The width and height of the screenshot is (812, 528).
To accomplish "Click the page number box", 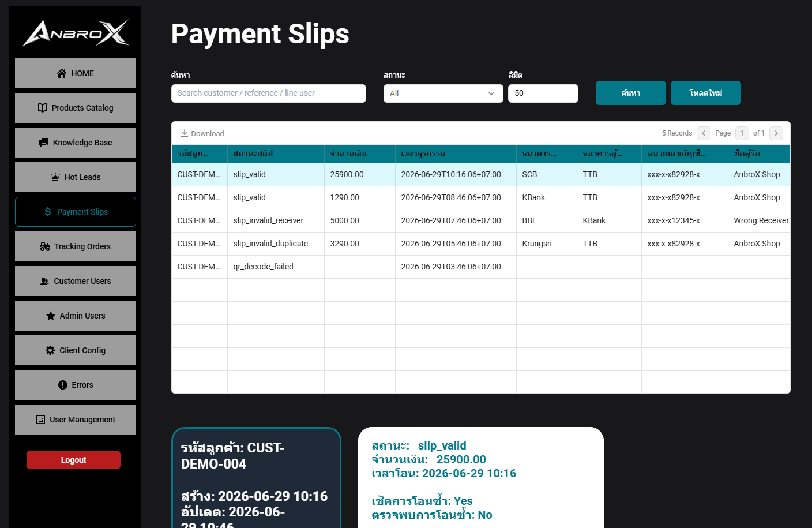I will tap(742, 133).
